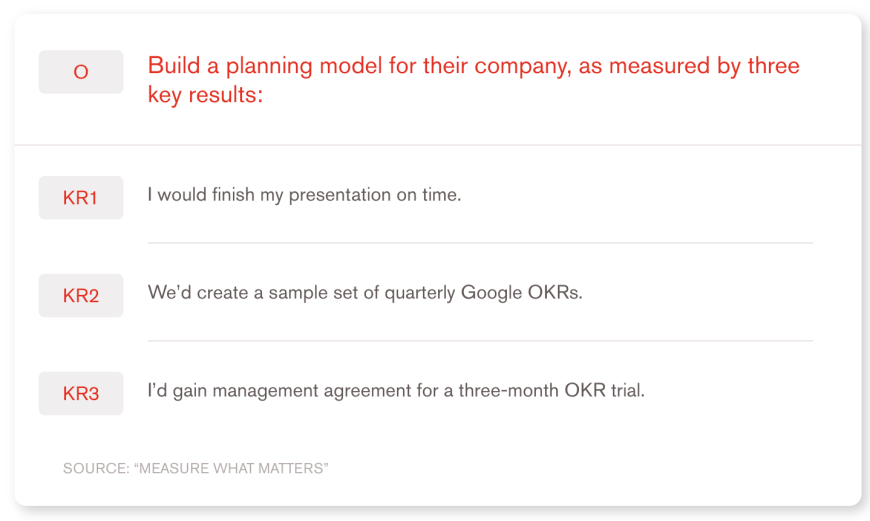The width and height of the screenshot is (870, 521).
Task: Click the word 'quarterly' in the KR2 text
Action: click(419, 293)
